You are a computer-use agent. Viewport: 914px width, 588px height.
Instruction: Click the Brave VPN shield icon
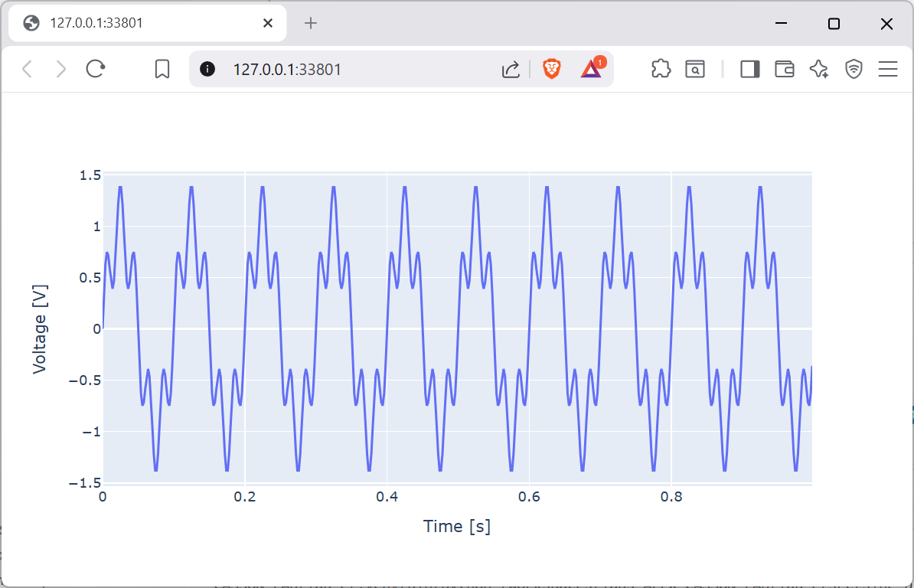pos(854,70)
